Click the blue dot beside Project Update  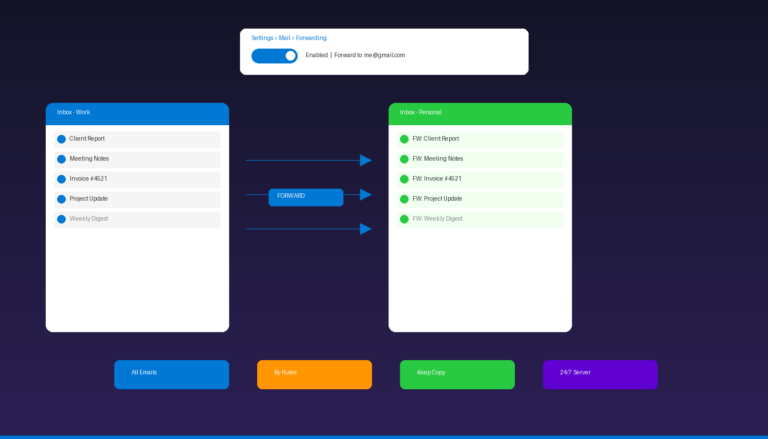tap(61, 199)
